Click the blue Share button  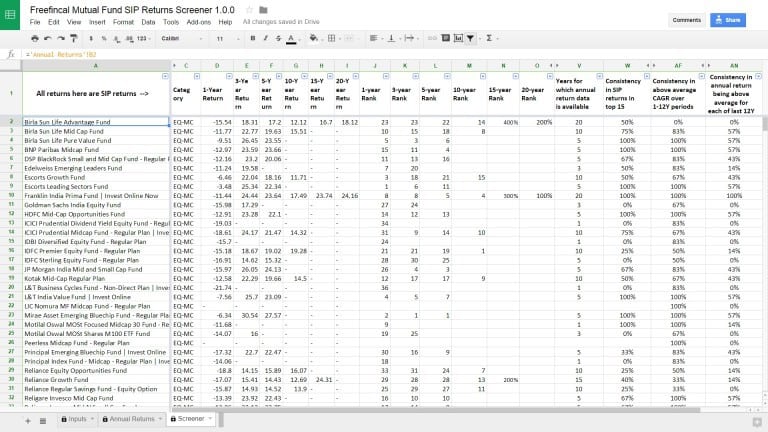pyautogui.click(x=728, y=20)
